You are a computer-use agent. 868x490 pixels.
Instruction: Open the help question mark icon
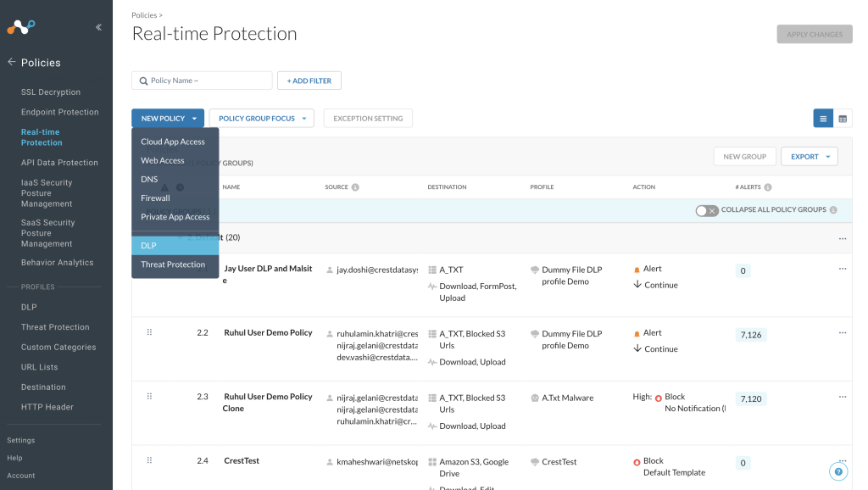[x=838, y=471]
